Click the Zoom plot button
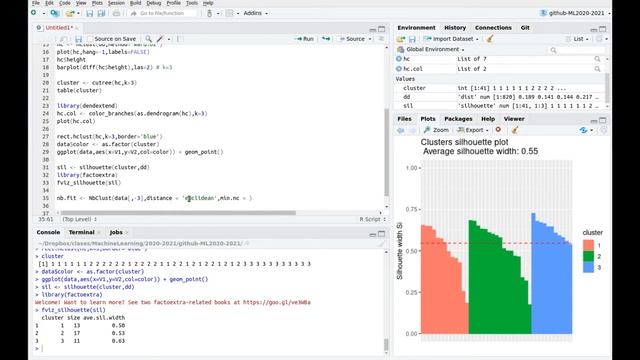Viewport: 640px width, 360px height. tap(436, 130)
